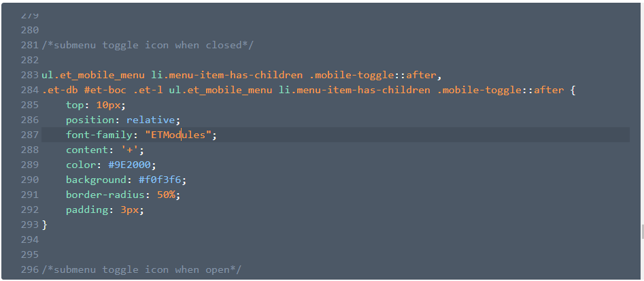Click line number 287 in gutter
Image resolution: width=644 pixels, height=281 pixels.
tap(29, 135)
